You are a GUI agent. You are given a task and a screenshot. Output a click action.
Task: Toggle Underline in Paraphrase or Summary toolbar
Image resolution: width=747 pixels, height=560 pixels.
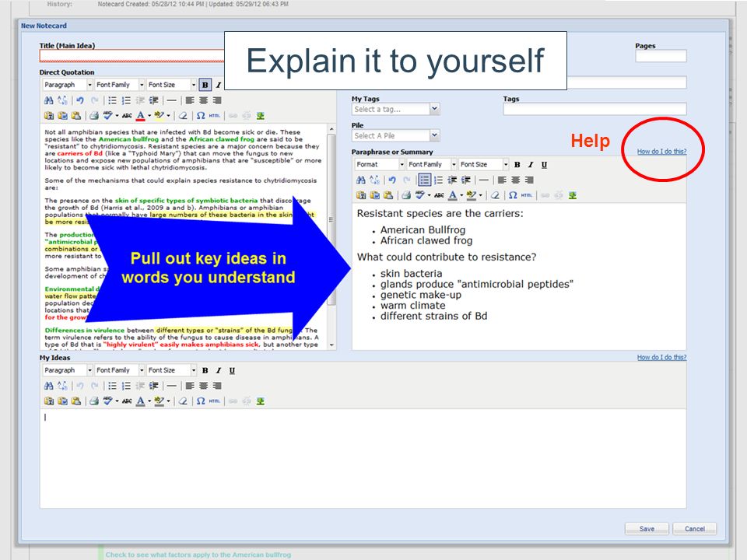point(544,164)
